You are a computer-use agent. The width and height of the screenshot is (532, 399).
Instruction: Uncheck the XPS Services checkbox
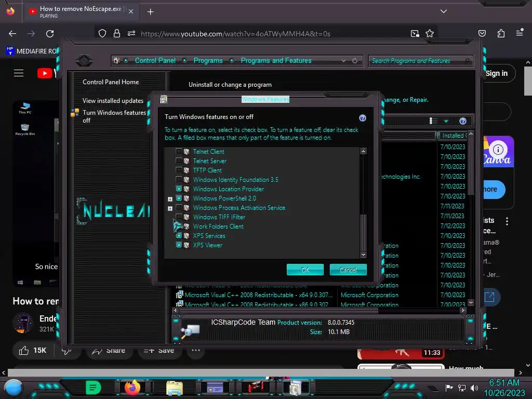179,235
